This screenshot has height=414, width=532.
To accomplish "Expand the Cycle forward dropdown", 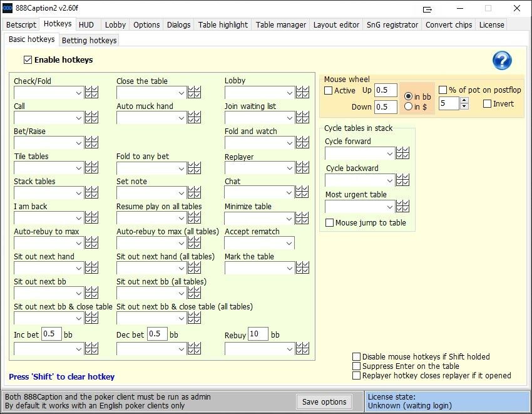I will point(360,153).
